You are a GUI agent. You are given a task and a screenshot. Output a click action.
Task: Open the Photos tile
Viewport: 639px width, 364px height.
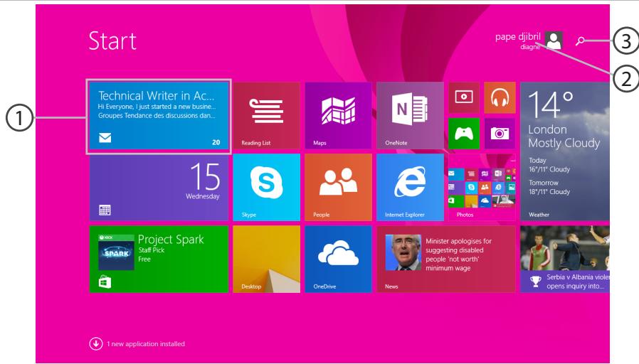(482, 188)
